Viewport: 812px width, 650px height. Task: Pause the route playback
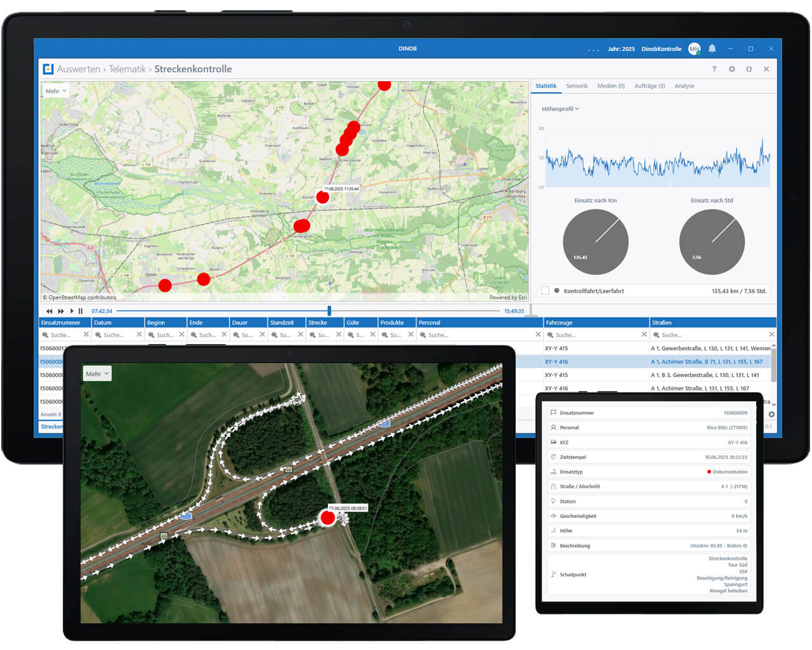[x=81, y=311]
